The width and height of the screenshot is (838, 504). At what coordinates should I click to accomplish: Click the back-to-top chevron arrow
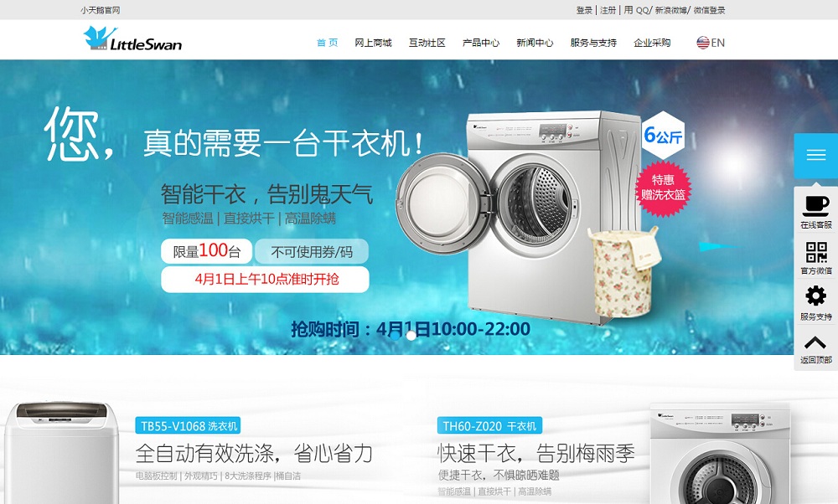click(x=815, y=342)
